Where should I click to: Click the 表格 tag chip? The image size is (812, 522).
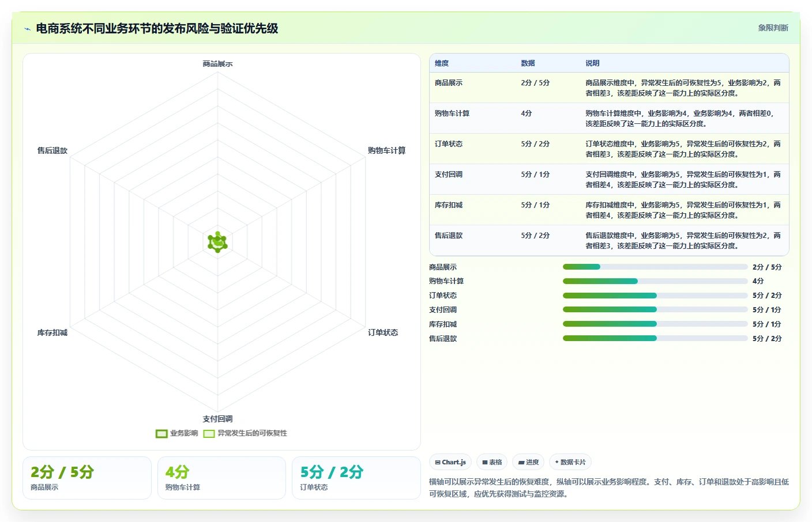click(x=492, y=462)
